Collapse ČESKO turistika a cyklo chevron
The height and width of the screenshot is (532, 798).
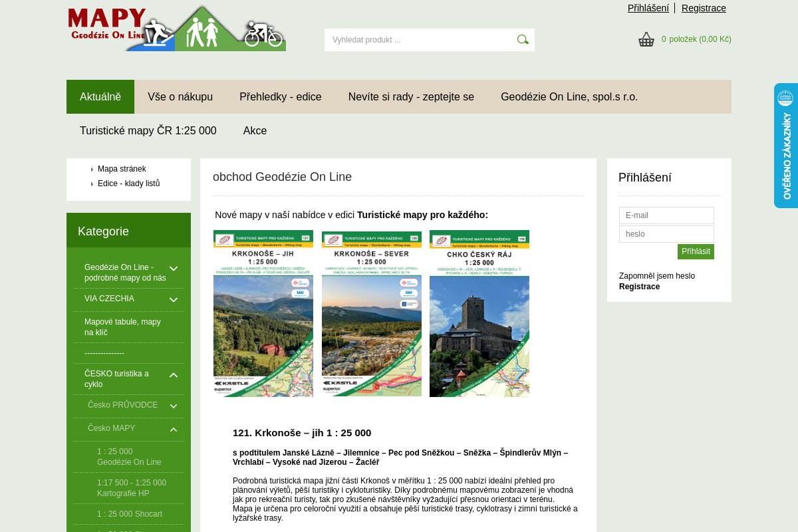pos(174,375)
